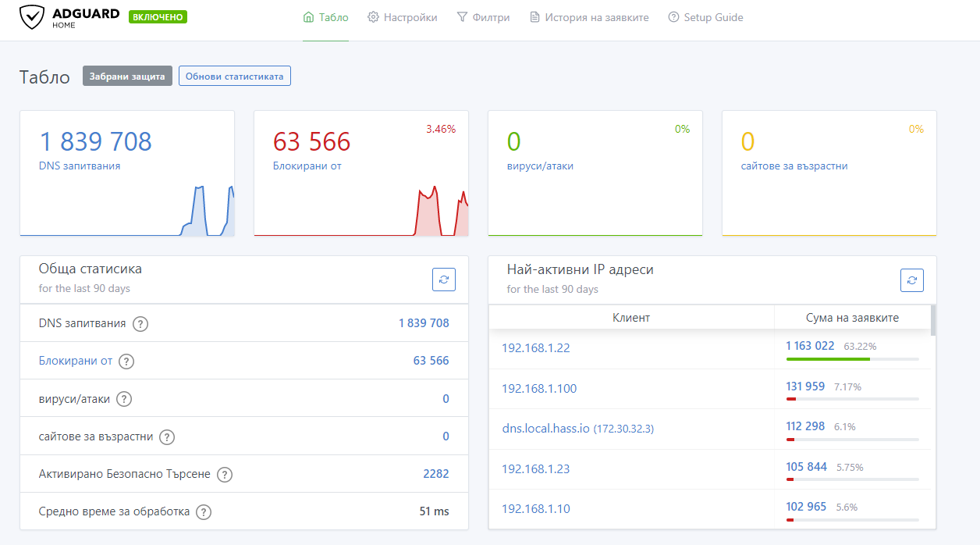
Task: Show help for сайтове за възрастни
Action: tap(167, 437)
